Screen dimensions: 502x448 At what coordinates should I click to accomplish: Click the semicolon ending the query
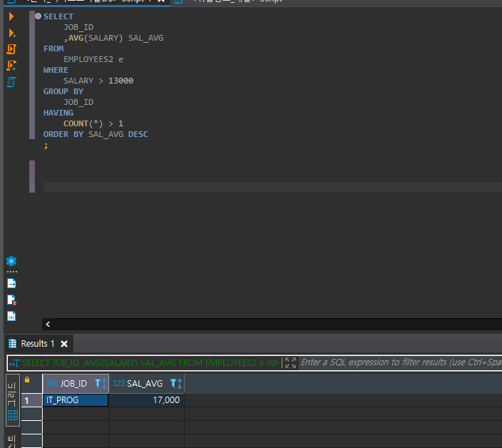pos(46,146)
